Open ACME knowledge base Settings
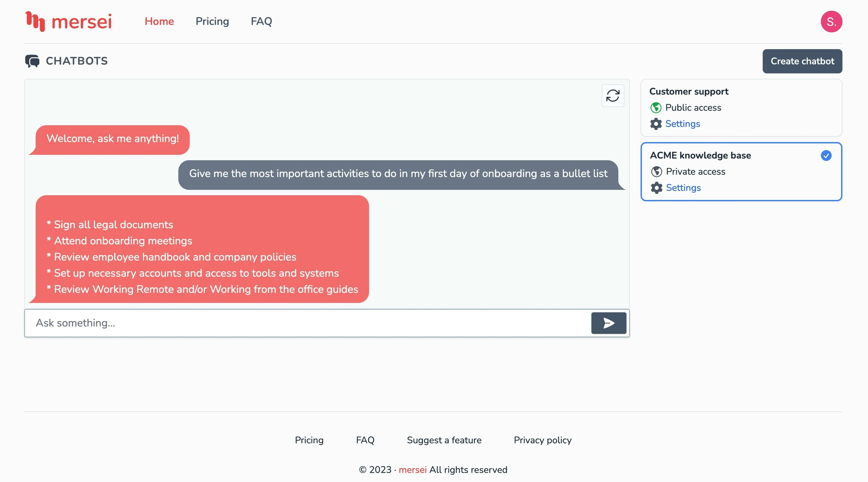The height and width of the screenshot is (482, 868). pyautogui.click(x=683, y=187)
